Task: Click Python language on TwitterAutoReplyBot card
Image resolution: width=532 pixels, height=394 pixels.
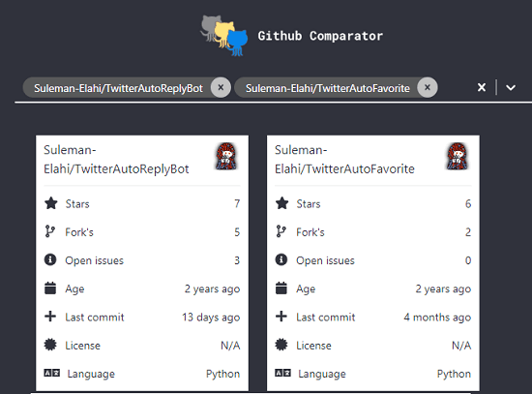Action: pos(222,374)
